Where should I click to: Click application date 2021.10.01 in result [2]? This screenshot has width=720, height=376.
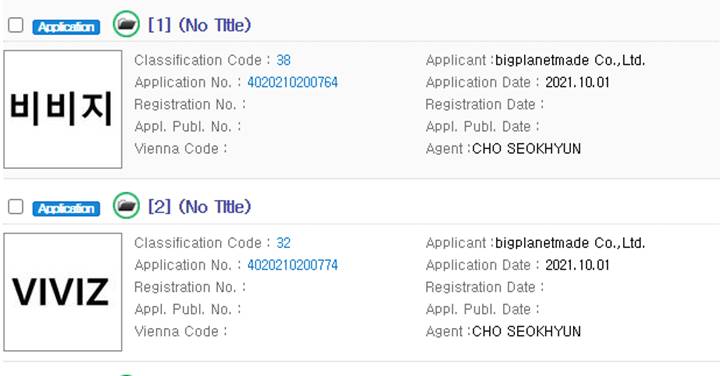point(577,265)
